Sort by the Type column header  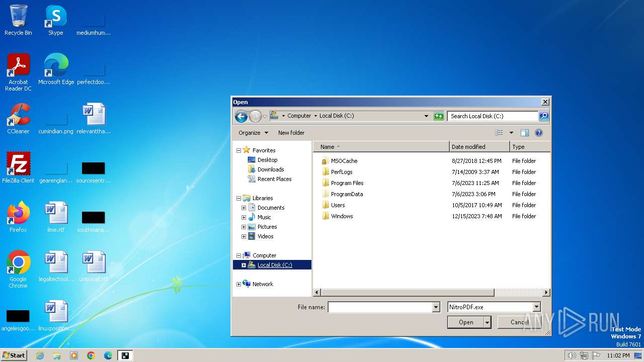(530, 147)
